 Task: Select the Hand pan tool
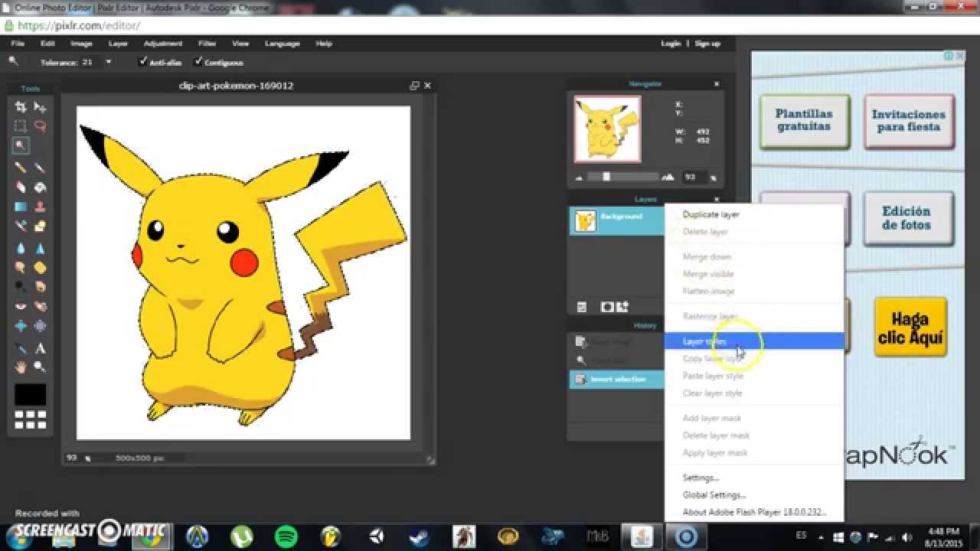coord(21,367)
